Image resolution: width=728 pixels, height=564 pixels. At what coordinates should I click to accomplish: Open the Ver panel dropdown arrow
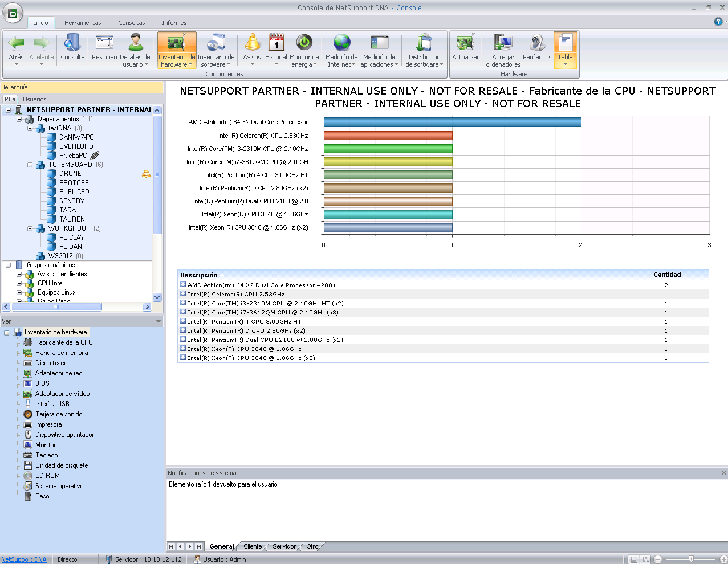(158, 322)
